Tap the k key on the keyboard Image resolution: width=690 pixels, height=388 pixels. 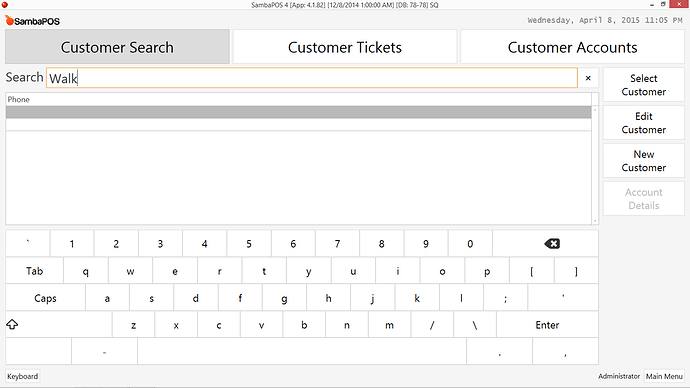pos(417,298)
